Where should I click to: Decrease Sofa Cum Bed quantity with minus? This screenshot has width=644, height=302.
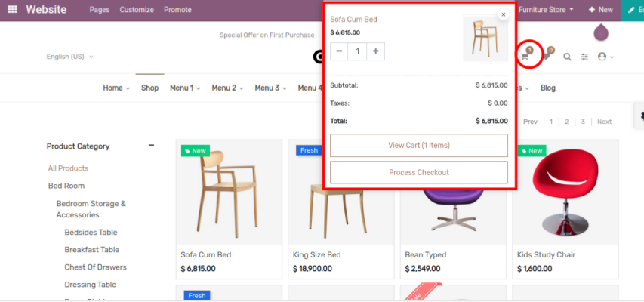coord(339,51)
